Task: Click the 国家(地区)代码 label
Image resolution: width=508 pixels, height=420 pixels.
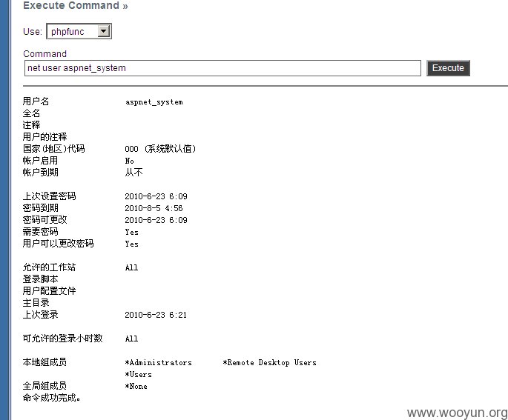Action: click(x=54, y=149)
